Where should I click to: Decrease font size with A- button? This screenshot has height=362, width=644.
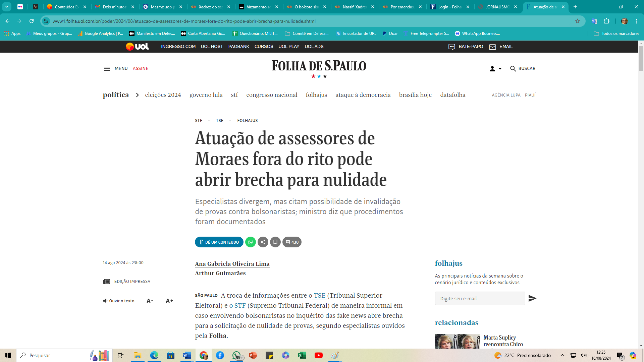coord(150,301)
